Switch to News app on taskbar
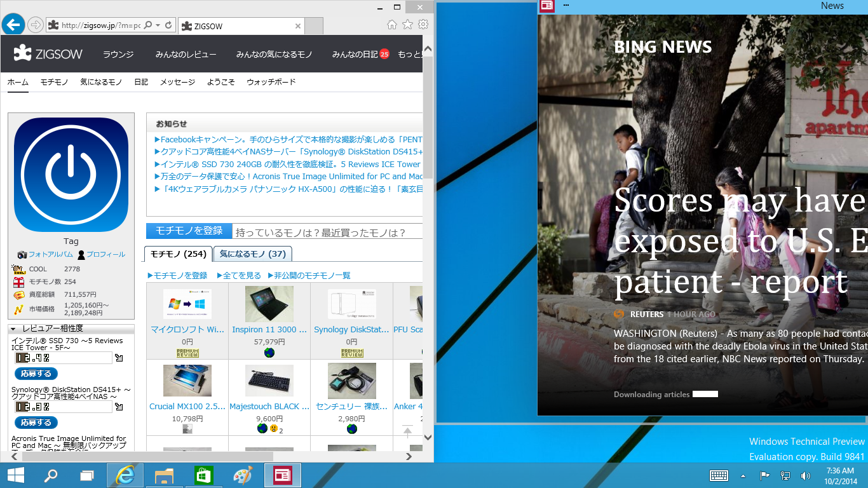 pos(282,475)
